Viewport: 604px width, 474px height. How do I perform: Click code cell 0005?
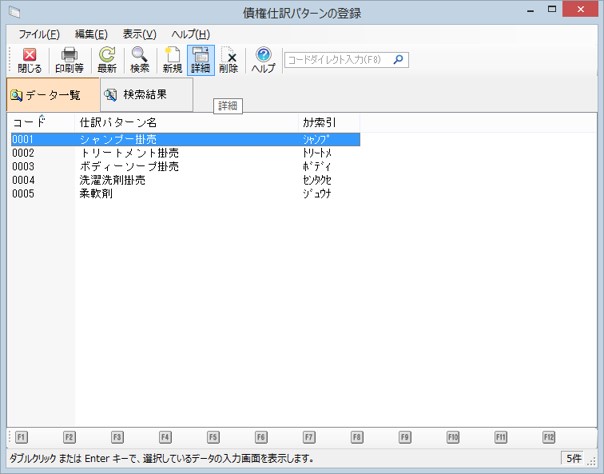23,193
